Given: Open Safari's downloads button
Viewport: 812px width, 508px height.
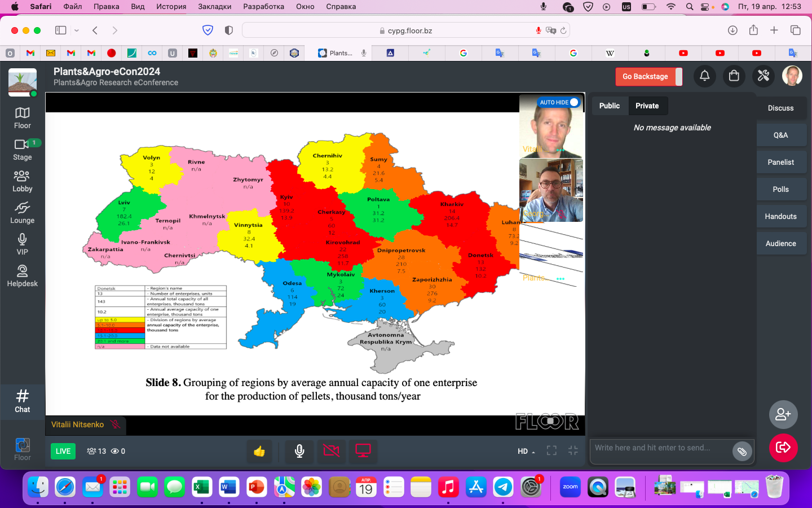Looking at the screenshot, I should tap(732, 30).
